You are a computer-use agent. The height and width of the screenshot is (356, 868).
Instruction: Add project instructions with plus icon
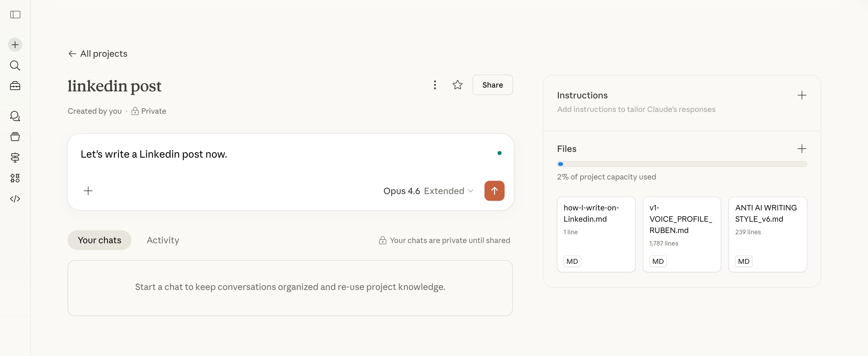802,95
